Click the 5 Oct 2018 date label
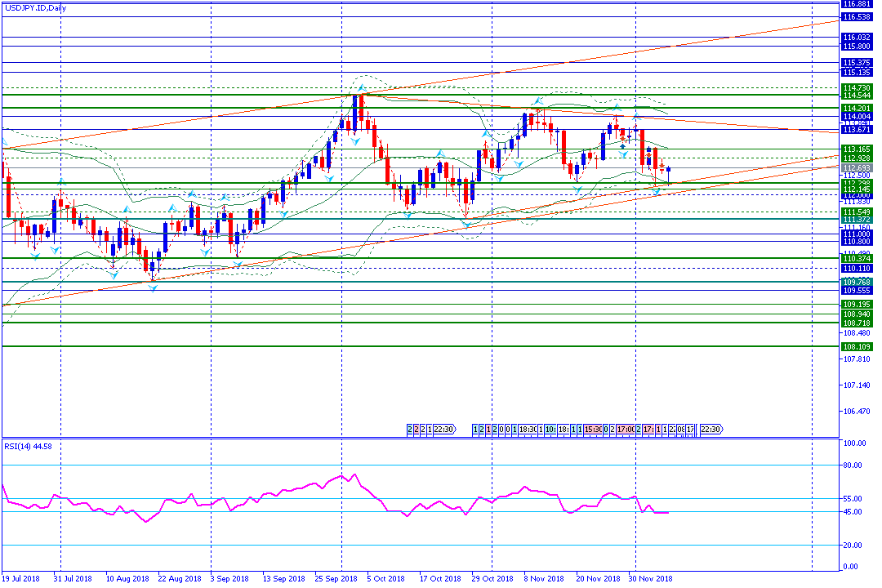 click(385, 578)
